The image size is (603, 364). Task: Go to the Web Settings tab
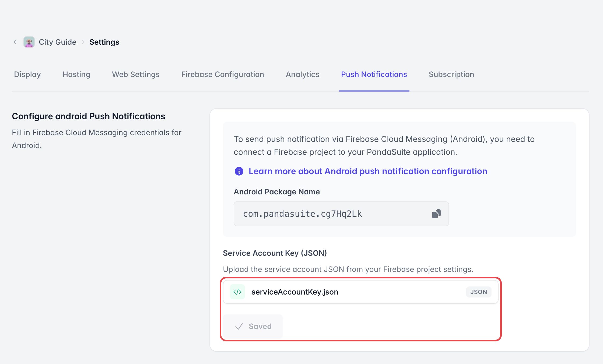[x=136, y=74]
